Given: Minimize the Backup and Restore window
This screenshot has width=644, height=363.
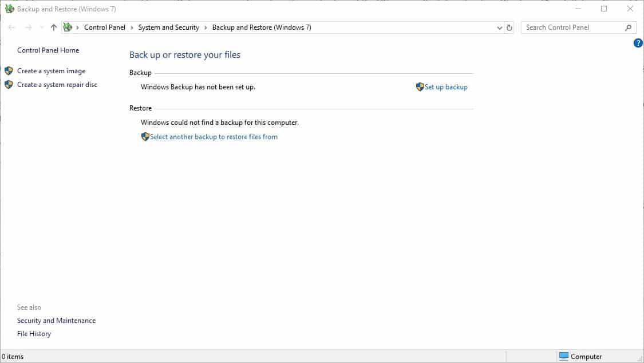Looking at the screenshot, I should click(x=578, y=9).
